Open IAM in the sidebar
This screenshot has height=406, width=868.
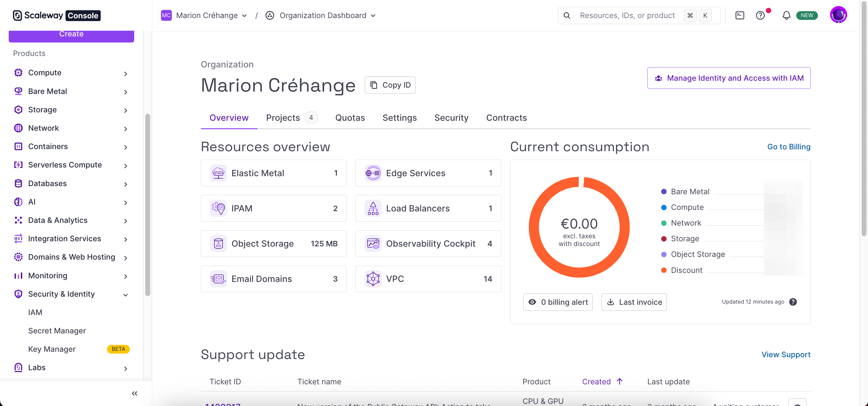click(x=35, y=312)
